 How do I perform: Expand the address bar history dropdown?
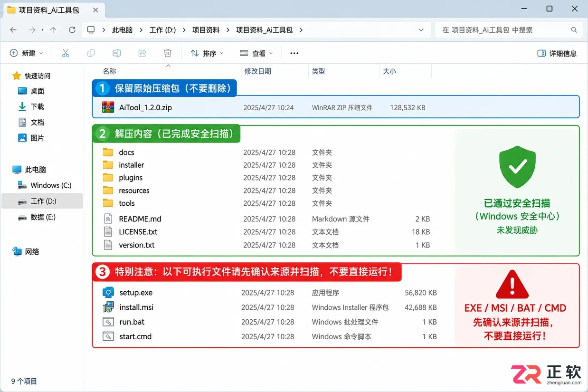421,30
